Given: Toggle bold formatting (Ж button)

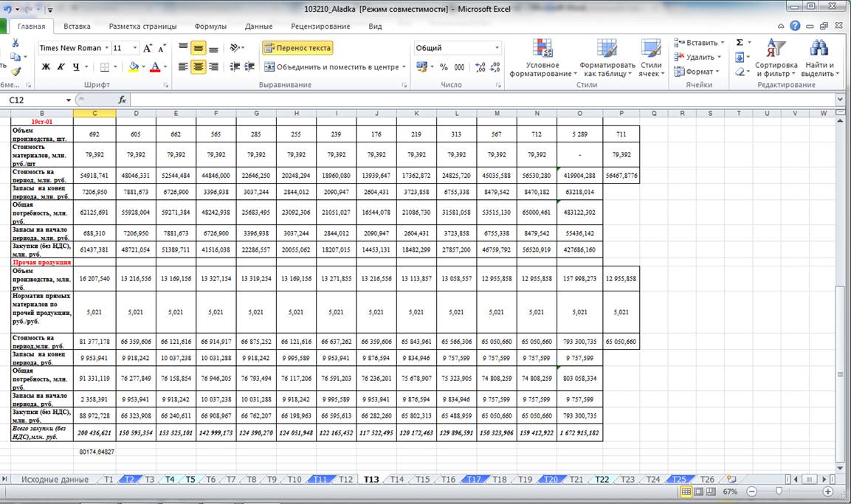Looking at the screenshot, I should pyautogui.click(x=46, y=67).
